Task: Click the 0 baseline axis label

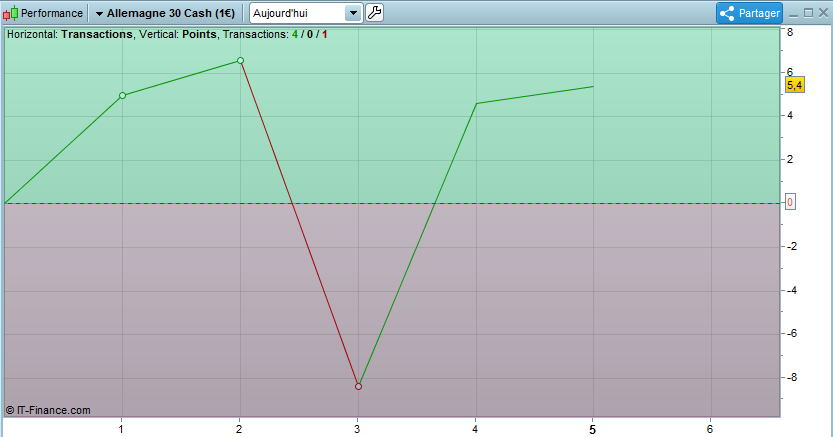Action: 790,202
